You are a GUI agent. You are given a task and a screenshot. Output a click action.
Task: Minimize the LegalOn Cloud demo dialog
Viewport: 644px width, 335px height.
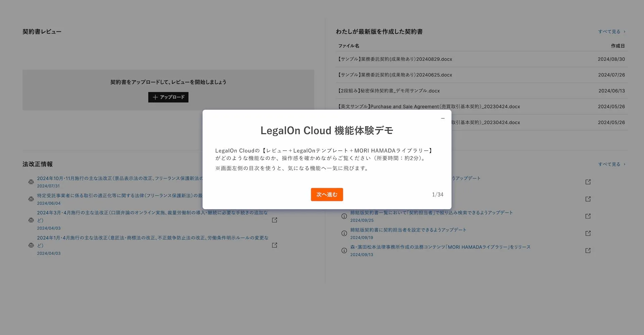point(443,118)
